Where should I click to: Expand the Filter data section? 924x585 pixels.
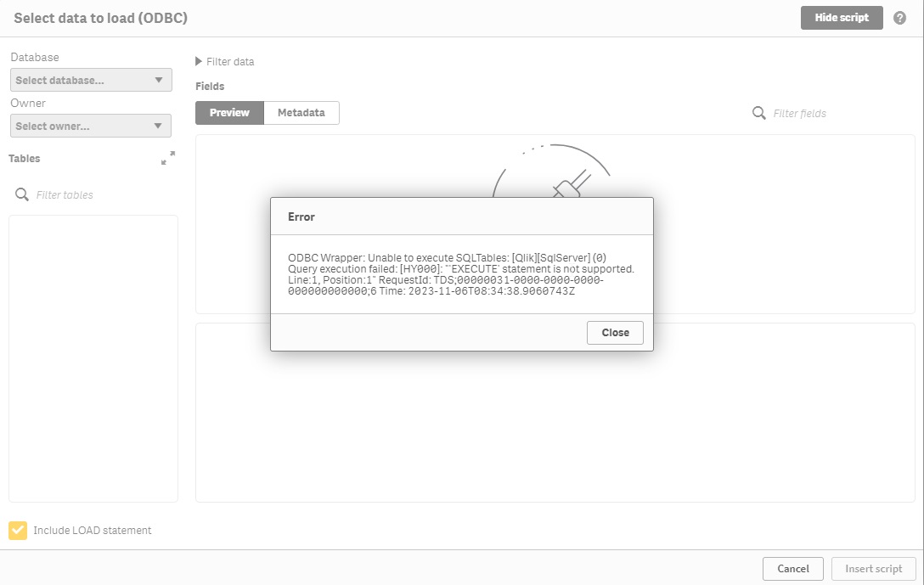click(x=225, y=61)
